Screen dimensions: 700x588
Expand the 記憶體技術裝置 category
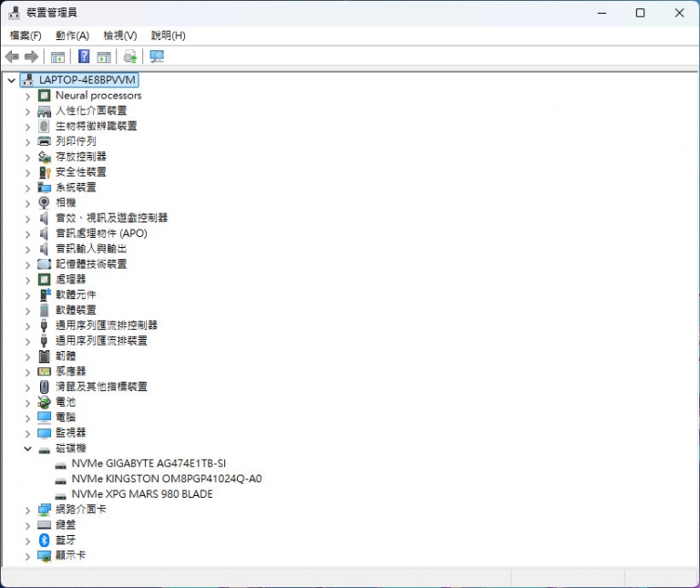pyautogui.click(x=27, y=264)
